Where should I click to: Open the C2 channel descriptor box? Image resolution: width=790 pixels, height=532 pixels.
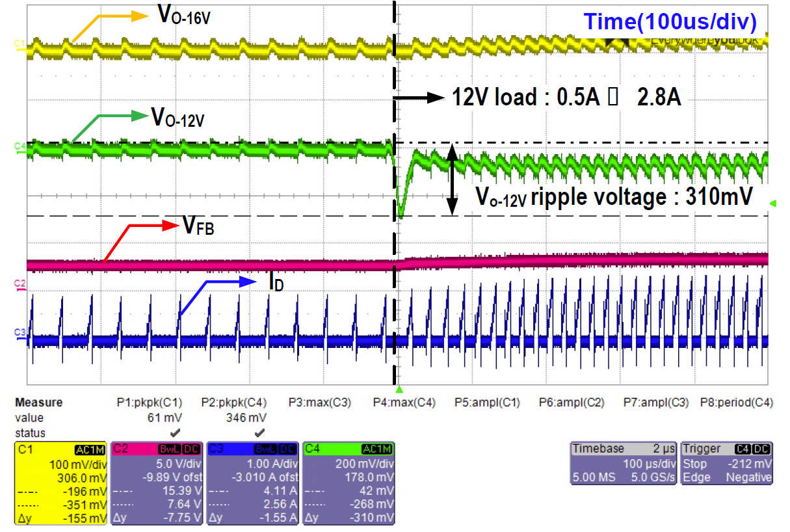click(157, 483)
